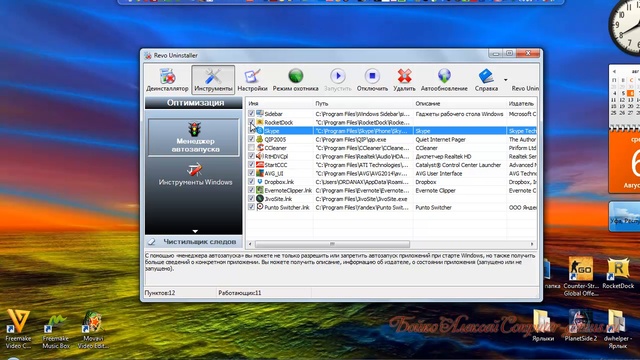This screenshot has height=360, width=640.
Task: Click the QIP2005 row icon
Action: (x=260, y=139)
